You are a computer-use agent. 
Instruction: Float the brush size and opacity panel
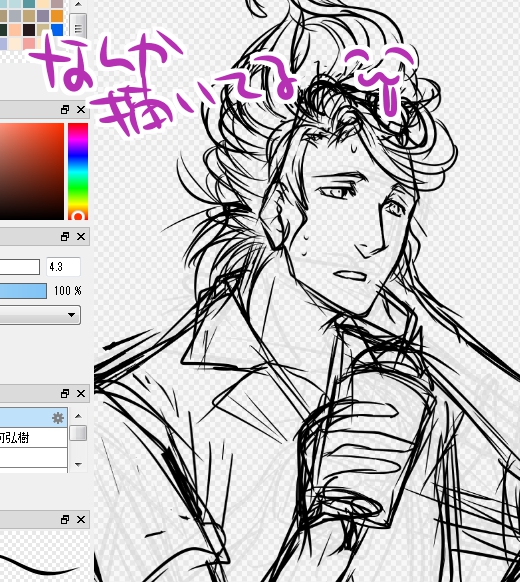pyautogui.click(x=65, y=236)
